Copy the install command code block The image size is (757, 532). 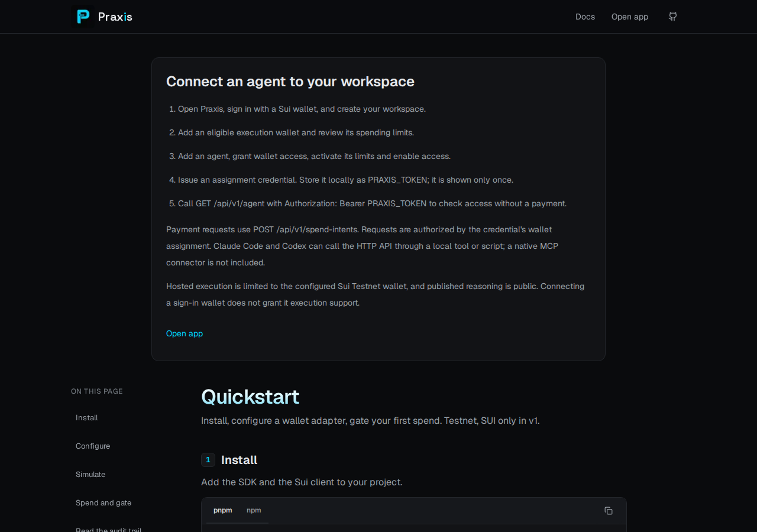[609, 511]
